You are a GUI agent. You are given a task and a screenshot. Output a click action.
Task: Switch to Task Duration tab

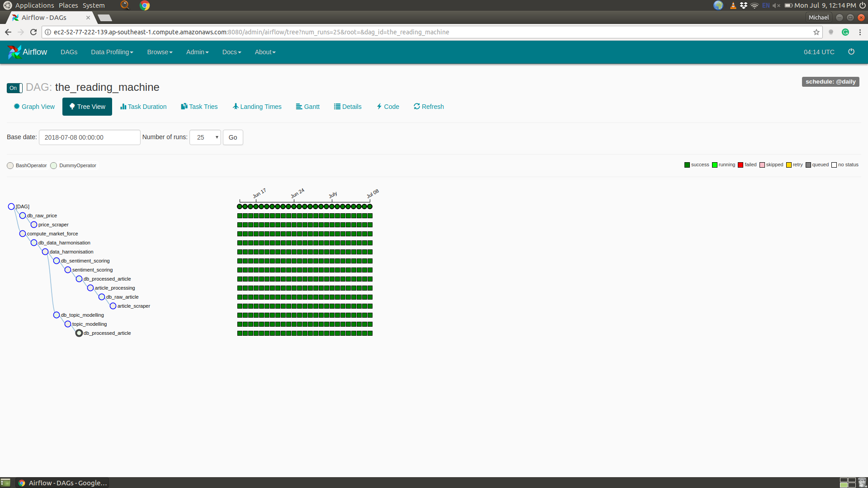143,107
